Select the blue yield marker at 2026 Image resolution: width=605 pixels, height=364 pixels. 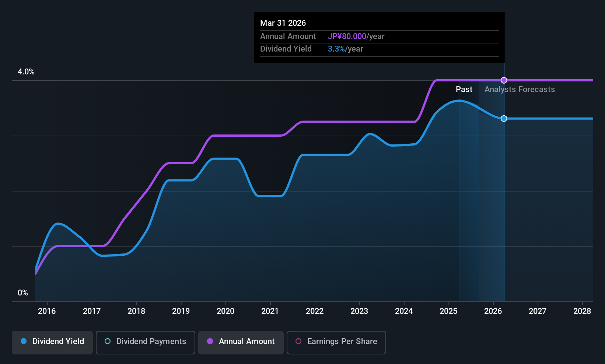pos(504,118)
